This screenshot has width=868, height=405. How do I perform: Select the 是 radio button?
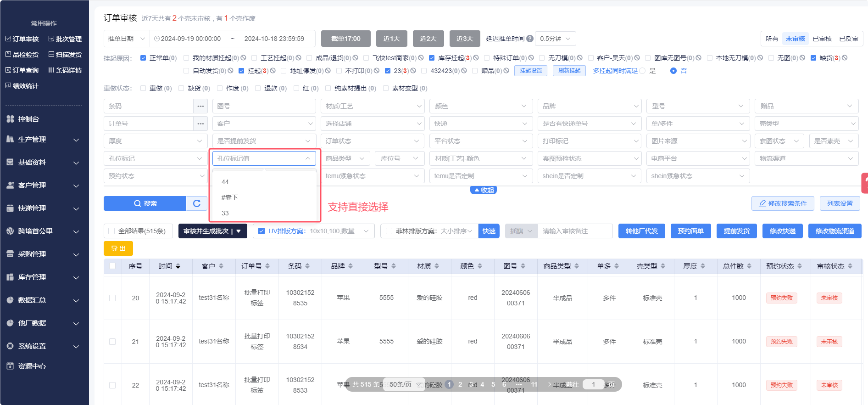coord(642,71)
